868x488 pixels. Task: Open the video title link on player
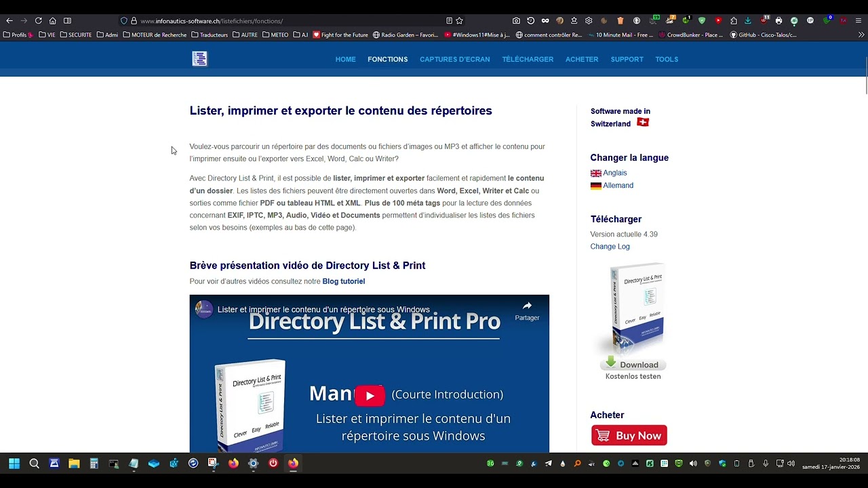pos(323,310)
